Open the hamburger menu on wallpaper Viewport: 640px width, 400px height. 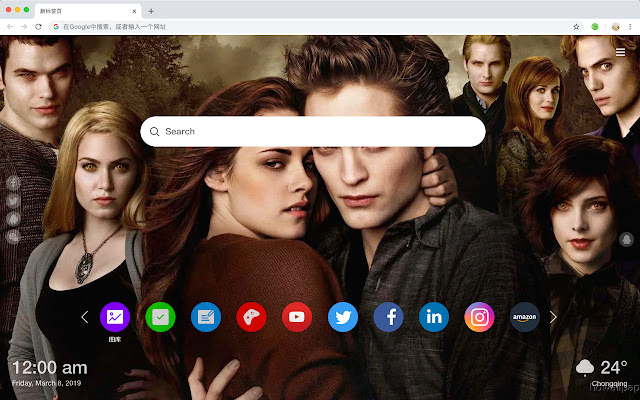tap(620, 52)
